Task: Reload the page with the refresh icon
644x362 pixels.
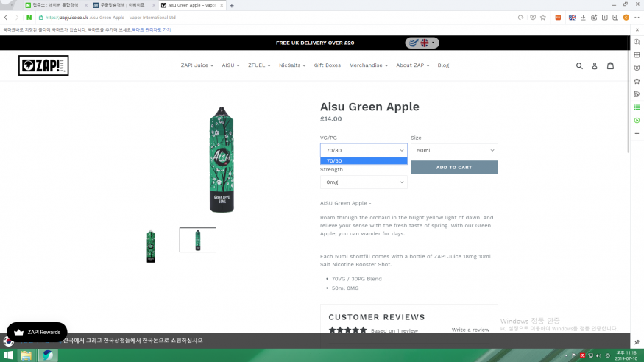Action: point(521,18)
